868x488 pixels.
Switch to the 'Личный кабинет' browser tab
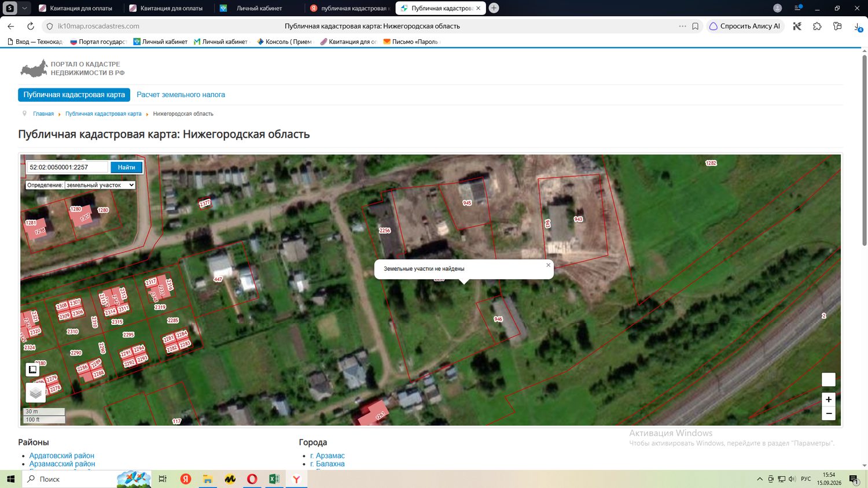coord(259,8)
